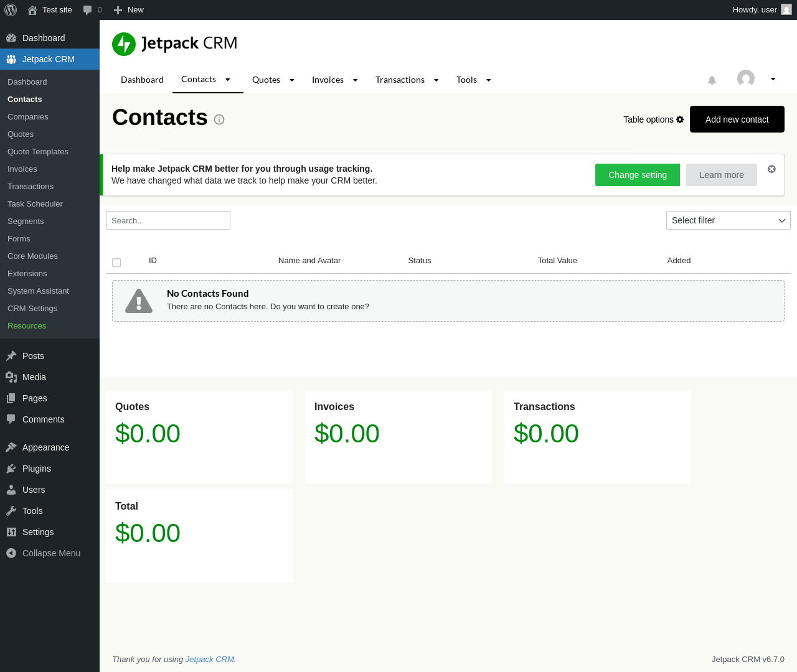Click the green Change setting button

point(637,175)
